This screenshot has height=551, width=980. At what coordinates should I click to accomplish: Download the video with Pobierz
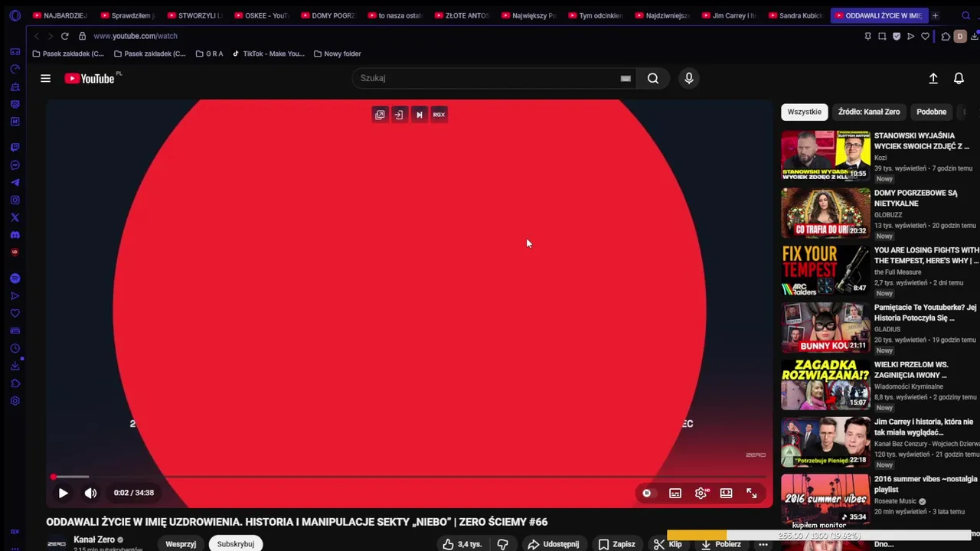click(x=721, y=544)
